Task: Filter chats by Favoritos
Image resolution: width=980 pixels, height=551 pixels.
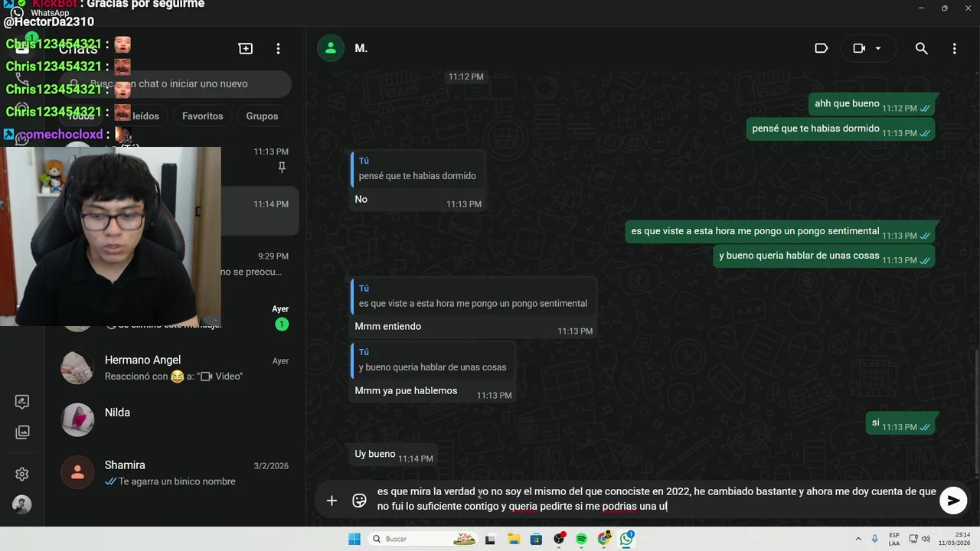Action: [203, 116]
